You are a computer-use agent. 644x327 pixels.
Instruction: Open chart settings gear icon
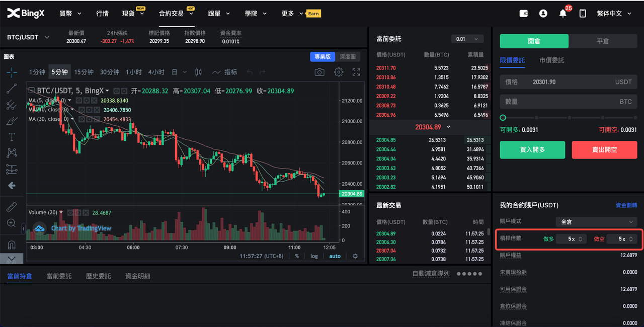pos(339,72)
